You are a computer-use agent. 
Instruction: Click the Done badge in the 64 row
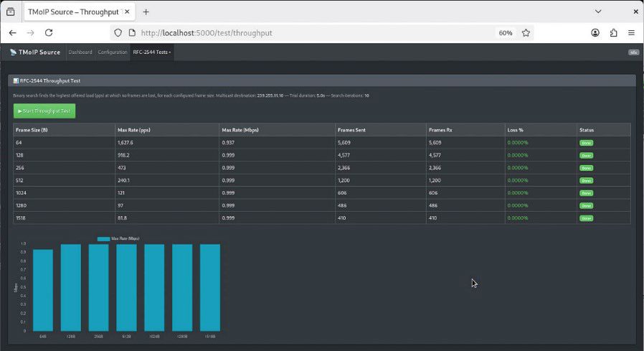click(586, 143)
